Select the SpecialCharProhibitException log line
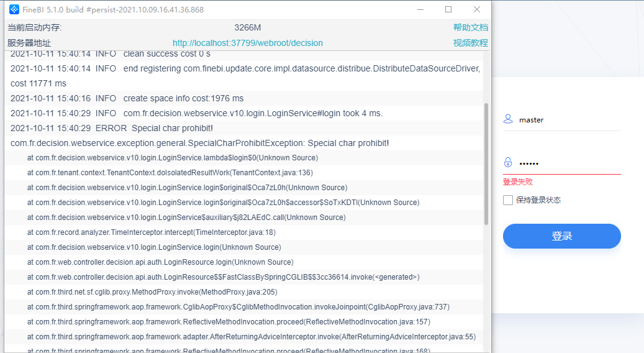The height and width of the screenshot is (353, 644). (x=199, y=143)
